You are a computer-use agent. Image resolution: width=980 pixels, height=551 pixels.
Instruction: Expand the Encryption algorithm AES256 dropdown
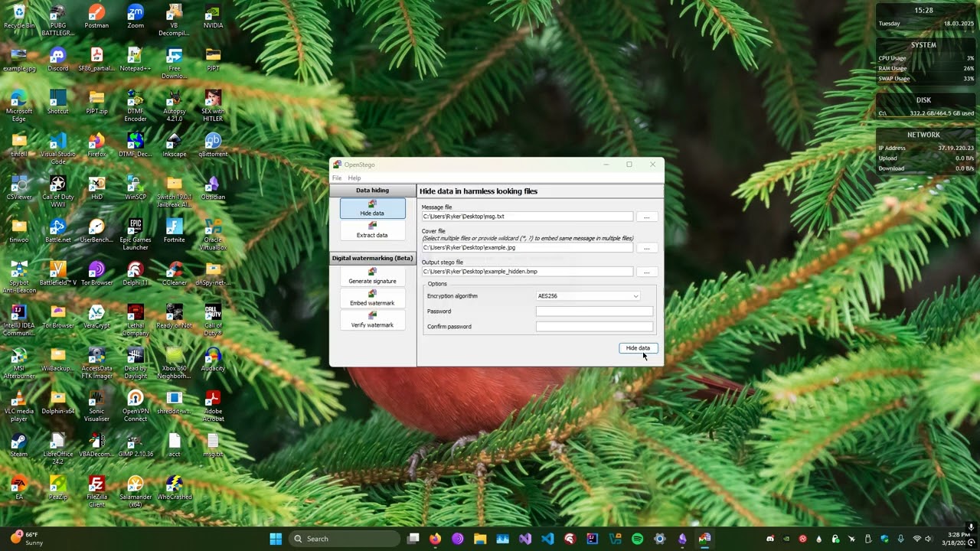tap(588, 296)
